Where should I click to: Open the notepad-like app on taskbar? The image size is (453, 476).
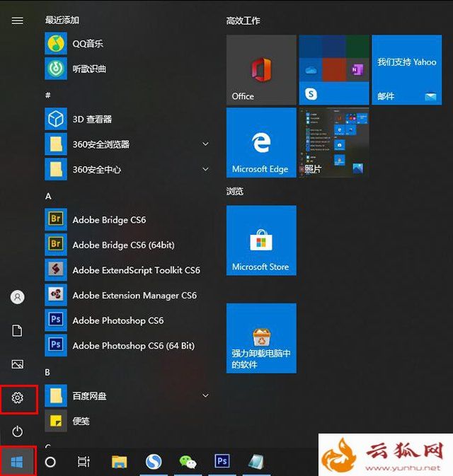pos(256,462)
